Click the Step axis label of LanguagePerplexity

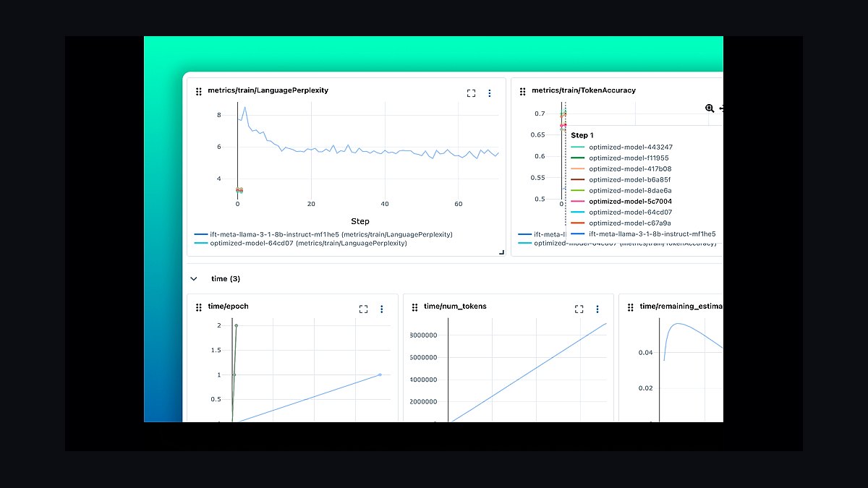tap(360, 221)
